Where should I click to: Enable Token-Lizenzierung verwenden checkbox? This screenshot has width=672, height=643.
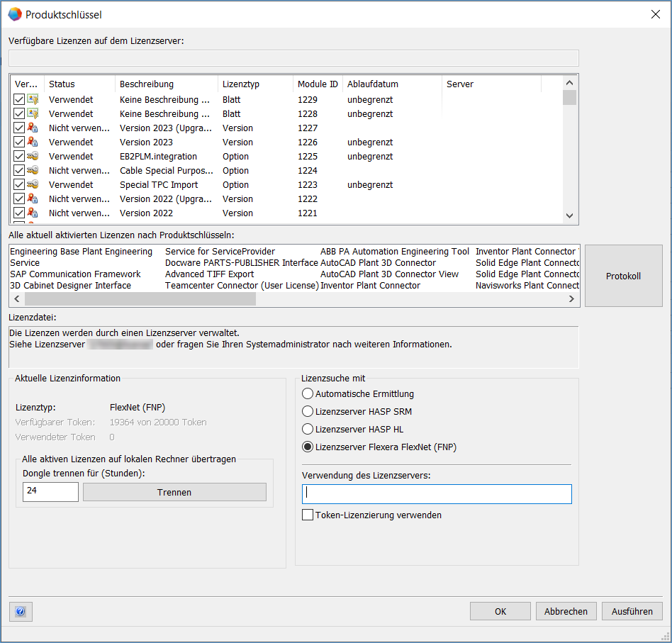(x=308, y=515)
